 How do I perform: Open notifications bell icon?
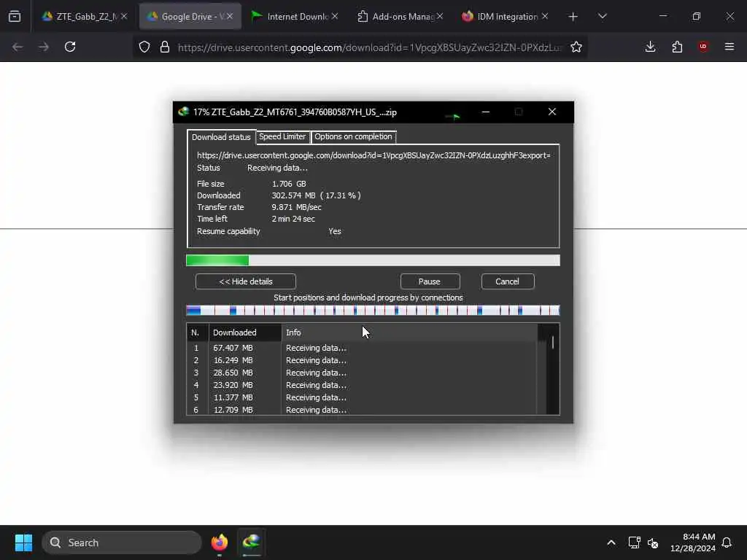pos(727,542)
